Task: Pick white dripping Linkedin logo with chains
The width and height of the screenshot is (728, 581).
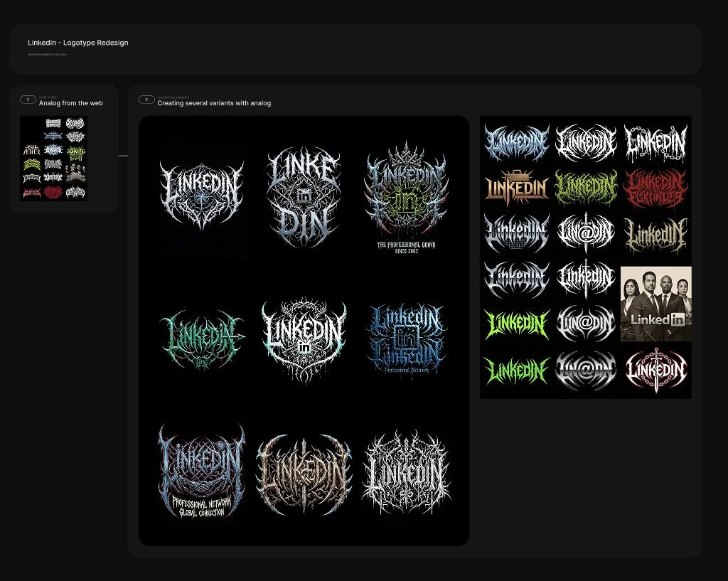Action: (655, 142)
